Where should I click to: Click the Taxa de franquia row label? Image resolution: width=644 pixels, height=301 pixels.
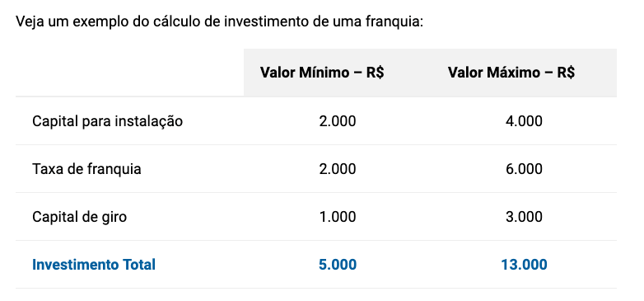(86, 169)
